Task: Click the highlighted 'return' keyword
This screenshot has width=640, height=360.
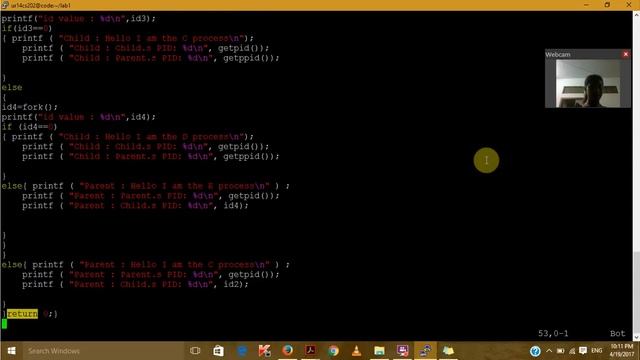Action: coord(22,313)
